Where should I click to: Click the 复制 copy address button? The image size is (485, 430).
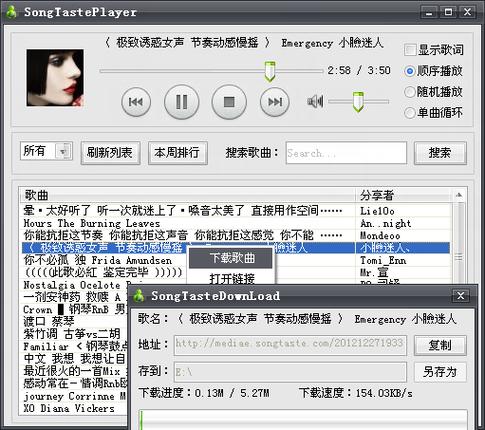(440, 345)
